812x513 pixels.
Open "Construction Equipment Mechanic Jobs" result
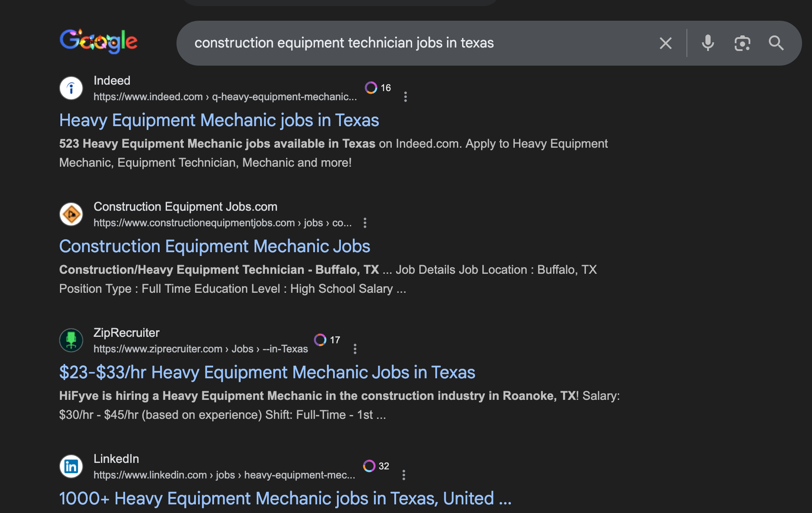pyautogui.click(x=214, y=247)
